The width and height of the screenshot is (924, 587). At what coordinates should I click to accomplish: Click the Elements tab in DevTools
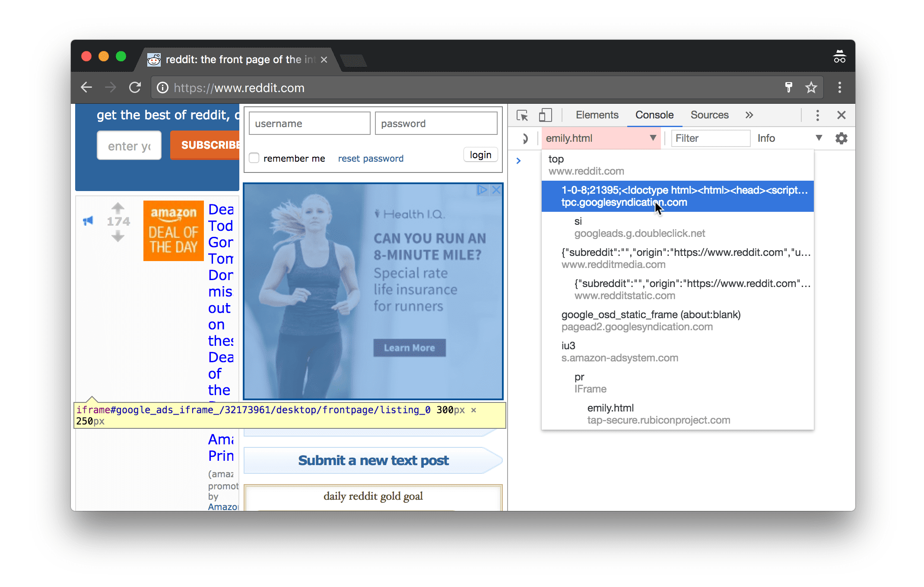coord(596,115)
